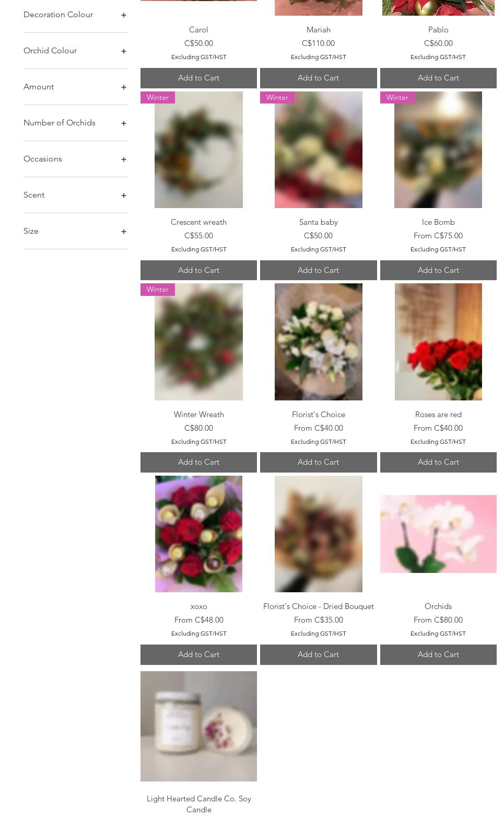Image resolution: width=504 pixels, height=816 pixels.
Task: Open Florist's Choice - Dried Bouquet link
Action: point(318,606)
